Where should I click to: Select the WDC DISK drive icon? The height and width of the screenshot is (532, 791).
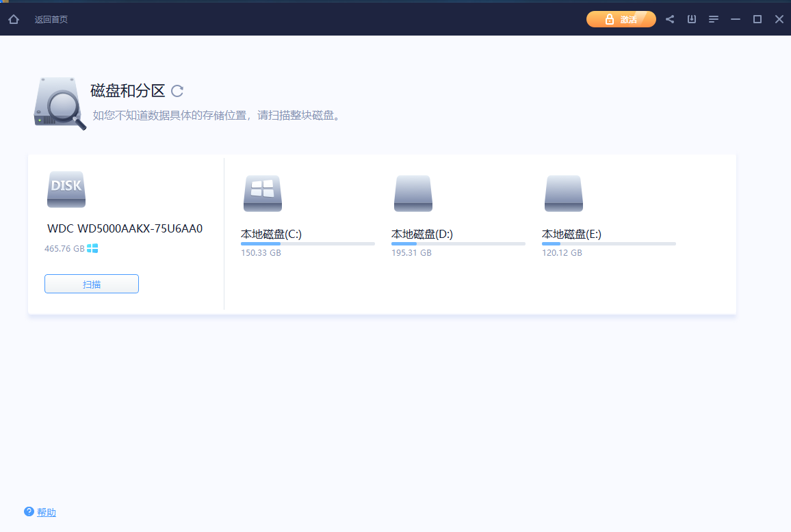(x=66, y=189)
